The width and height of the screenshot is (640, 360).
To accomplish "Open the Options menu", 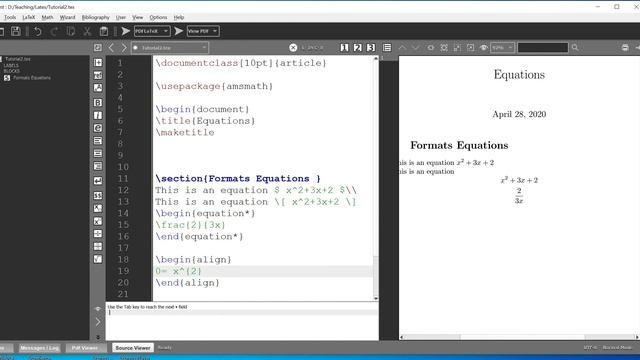I will click(158, 17).
